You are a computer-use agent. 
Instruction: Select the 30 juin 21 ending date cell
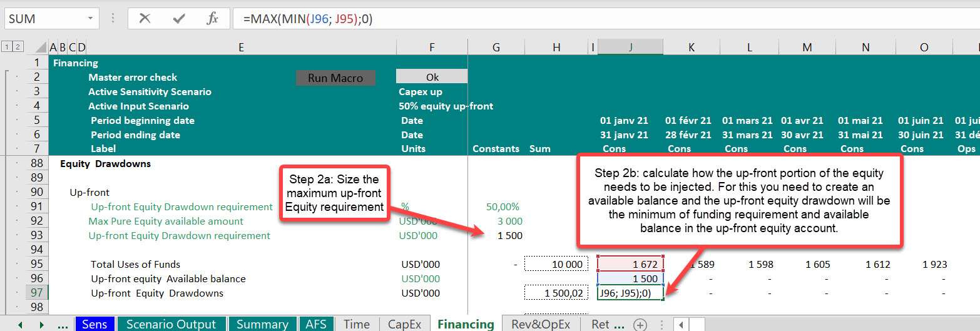coord(921,135)
